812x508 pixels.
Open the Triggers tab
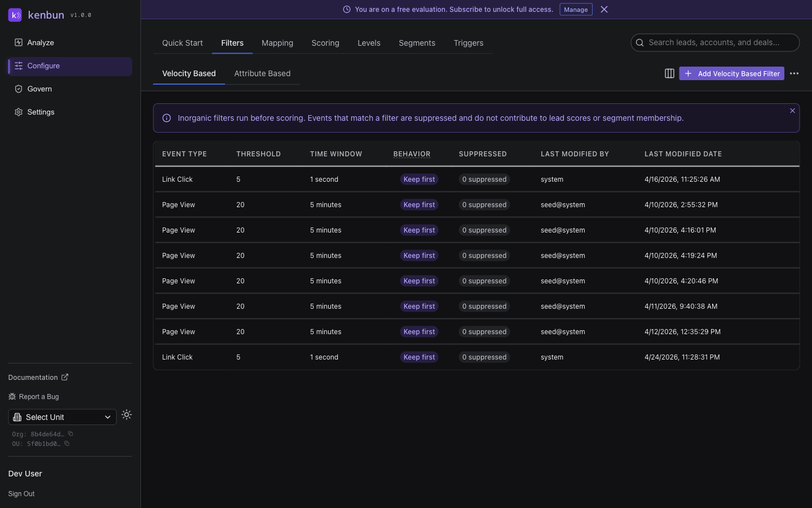click(x=469, y=43)
